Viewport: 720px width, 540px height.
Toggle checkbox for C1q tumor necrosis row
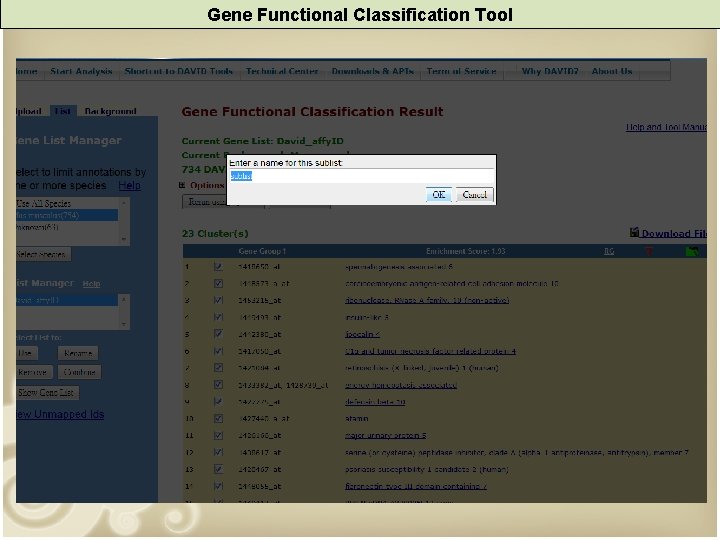(219, 351)
